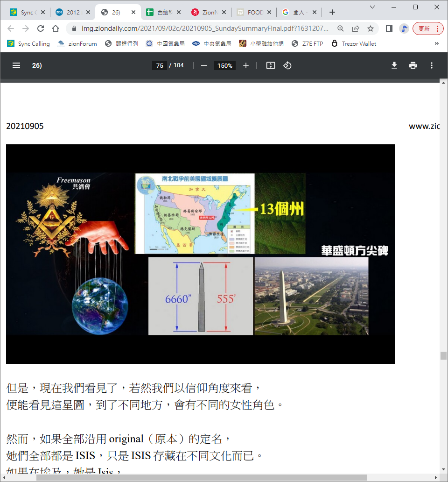Zoom out the PDF with minus button

click(204, 65)
